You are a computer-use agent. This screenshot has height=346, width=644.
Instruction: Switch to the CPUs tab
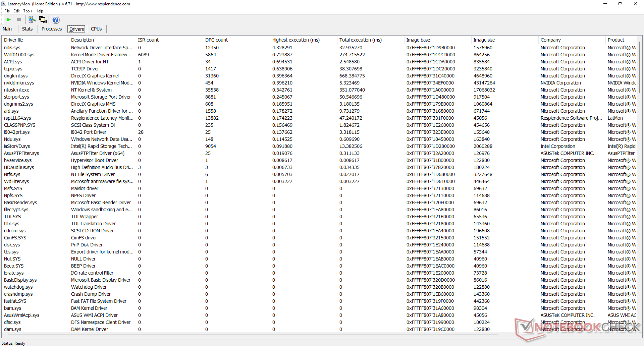pyautogui.click(x=96, y=29)
